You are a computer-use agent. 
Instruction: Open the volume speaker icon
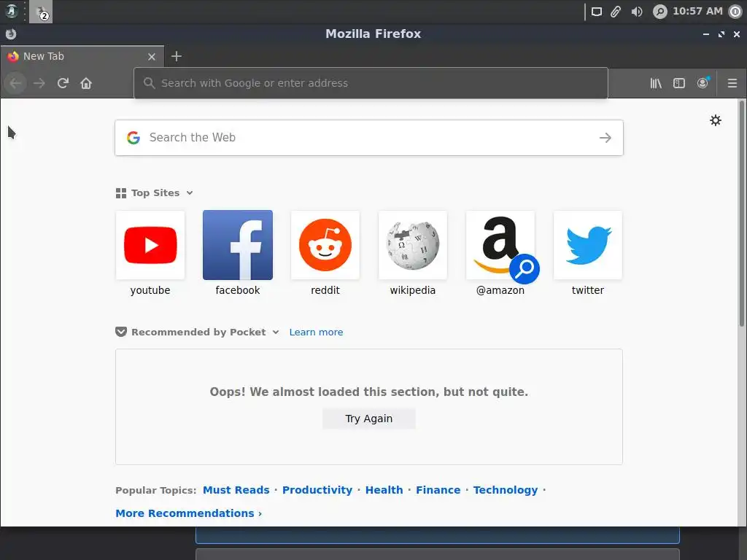click(x=637, y=12)
